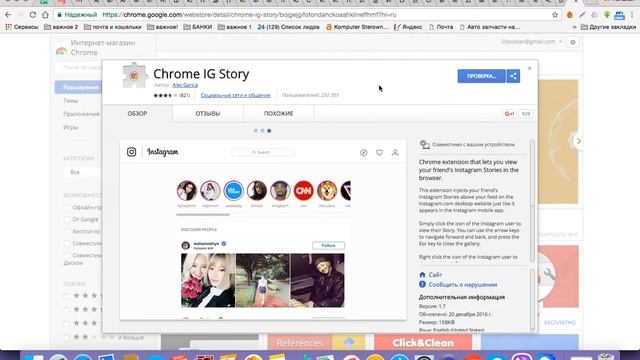Viewport: 640px width, 360px height.
Task: Close the Chrome IG Story dialog
Action: (x=529, y=68)
